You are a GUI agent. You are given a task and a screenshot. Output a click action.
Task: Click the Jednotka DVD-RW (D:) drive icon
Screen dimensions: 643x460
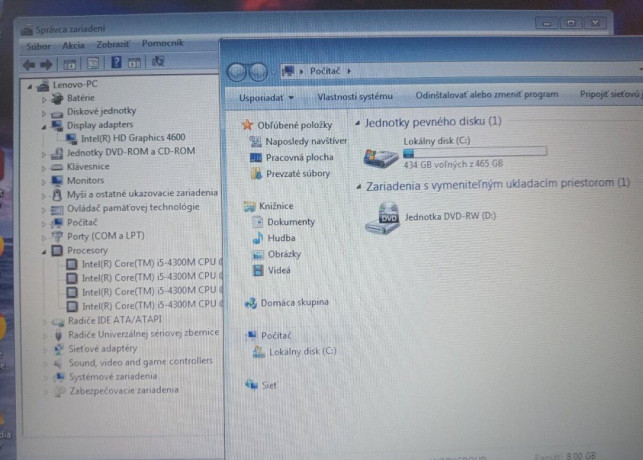click(382, 219)
